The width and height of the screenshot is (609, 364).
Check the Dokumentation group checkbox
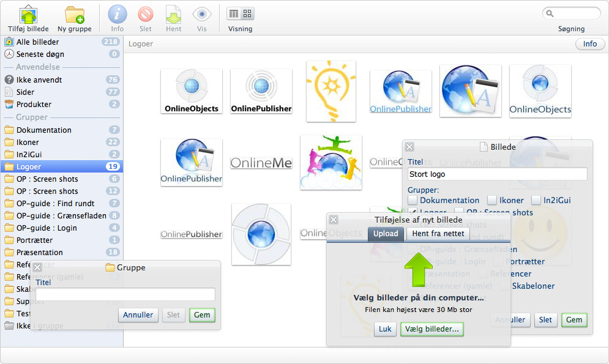(x=413, y=200)
